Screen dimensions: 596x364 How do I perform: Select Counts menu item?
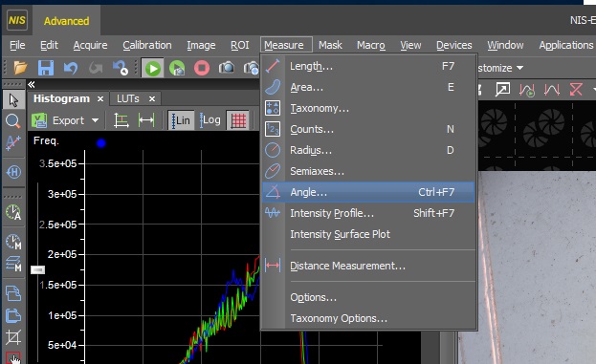click(x=368, y=129)
